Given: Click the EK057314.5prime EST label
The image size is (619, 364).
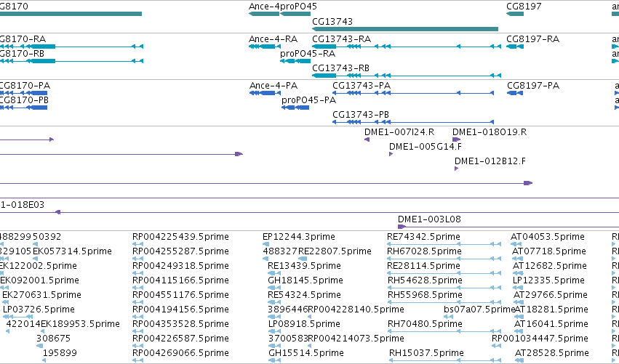Looking at the screenshot, I should click(x=72, y=251).
